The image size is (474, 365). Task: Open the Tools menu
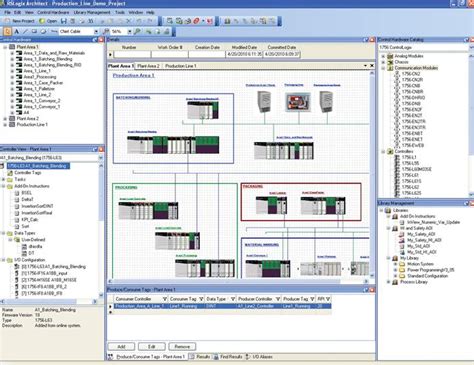[120, 12]
